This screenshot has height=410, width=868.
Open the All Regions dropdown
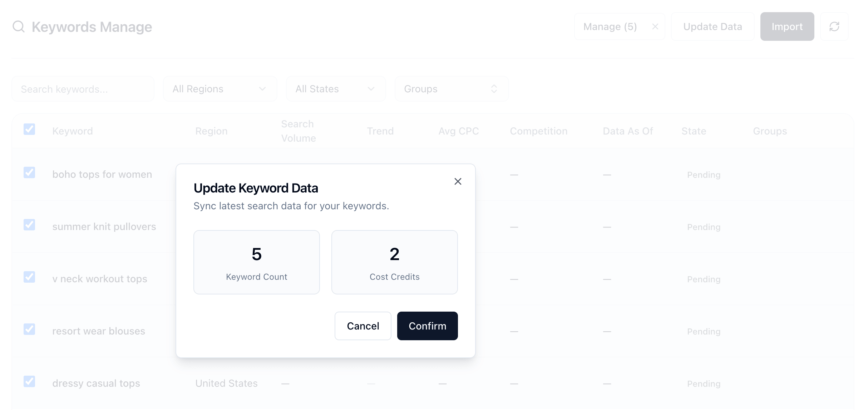coord(220,89)
